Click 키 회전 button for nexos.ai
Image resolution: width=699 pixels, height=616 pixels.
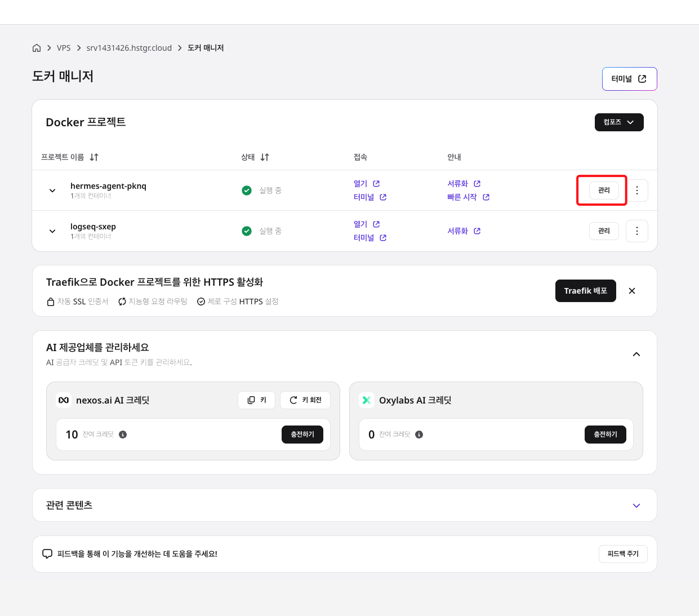pyautogui.click(x=305, y=400)
